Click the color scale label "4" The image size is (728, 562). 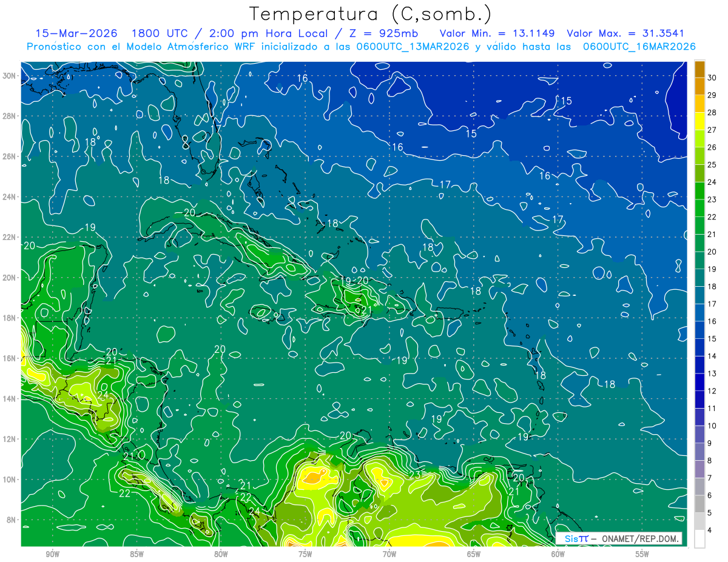click(710, 530)
